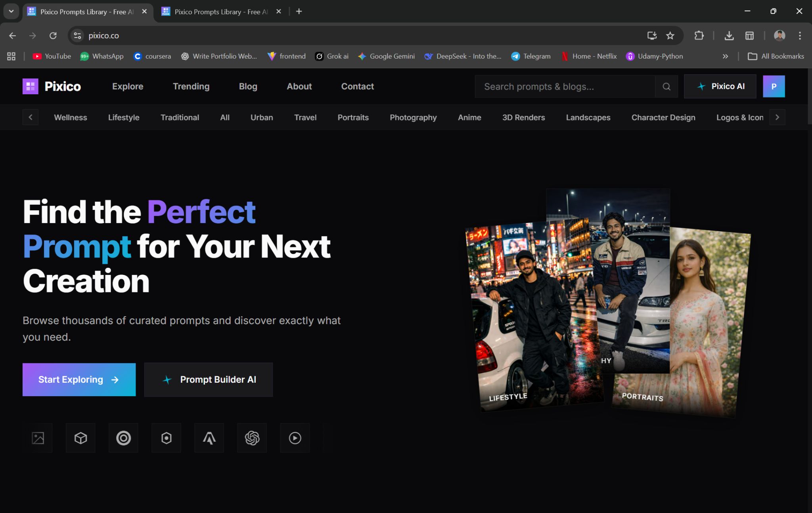Bookmark page with star icon
This screenshot has height=513, width=812.
click(x=670, y=36)
